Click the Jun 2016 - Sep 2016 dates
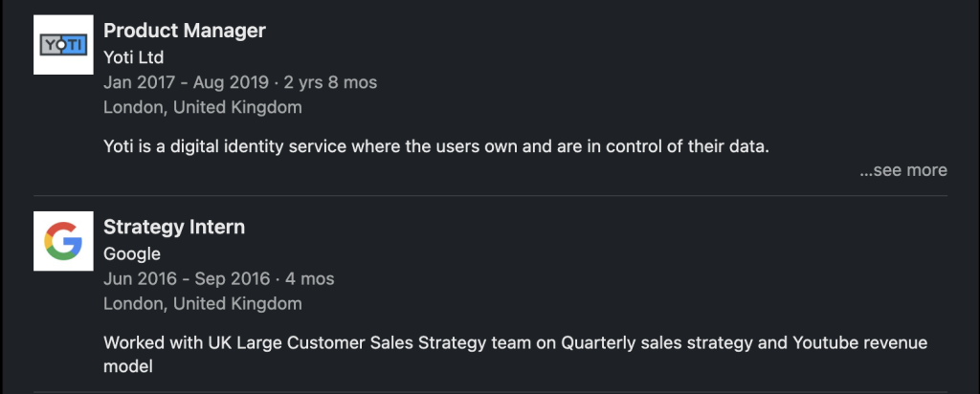Image resolution: width=980 pixels, height=394 pixels. click(x=187, y=278)
